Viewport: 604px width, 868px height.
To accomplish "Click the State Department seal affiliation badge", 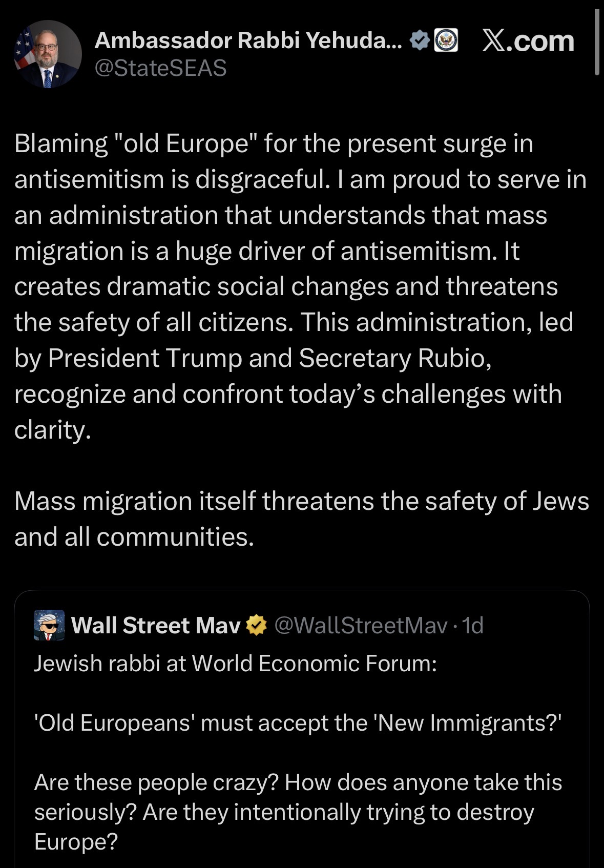I will pos(446,40).
